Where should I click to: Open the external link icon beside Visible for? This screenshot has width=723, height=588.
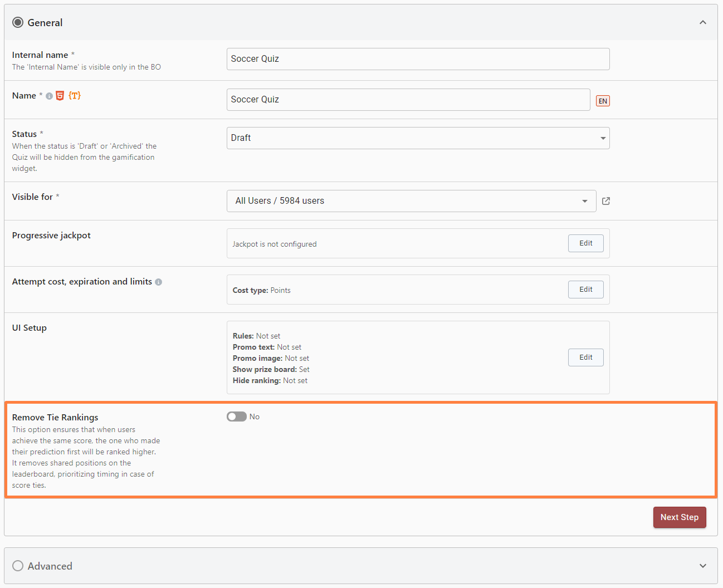[606, 201]
